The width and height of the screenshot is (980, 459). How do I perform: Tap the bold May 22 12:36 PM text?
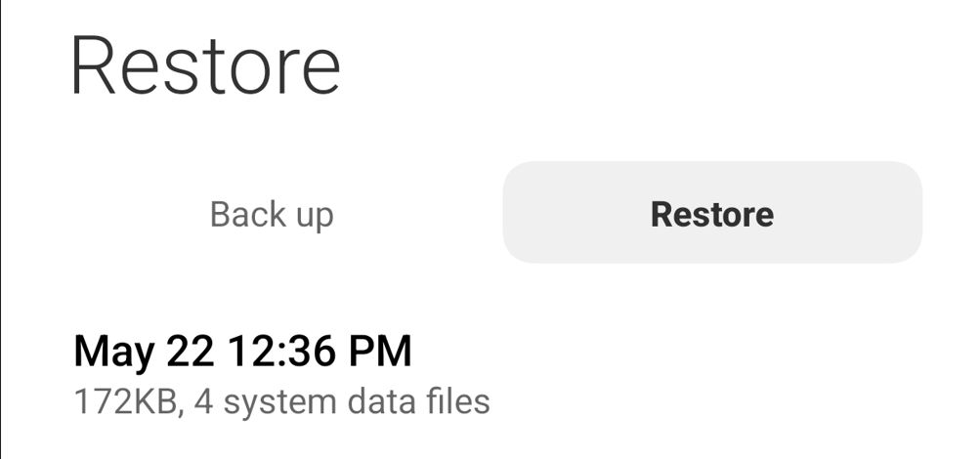[243, 352]
